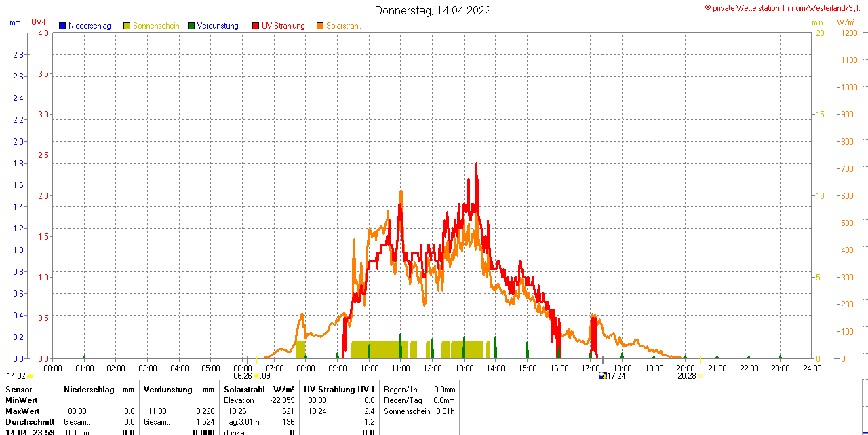Click the private Wetterstation Tinnum copyright text

[x=785, y=7]
